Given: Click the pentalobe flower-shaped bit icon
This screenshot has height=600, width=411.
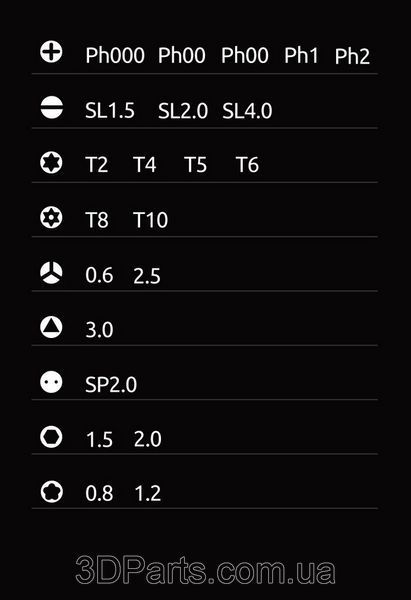Looking at the screenshot, I should click(x=51, y=491).
